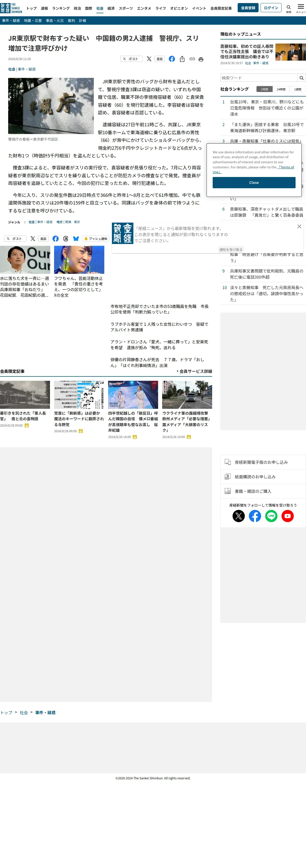Open the 速報 menu item
The image size is (306, 868).
[44, 8]
